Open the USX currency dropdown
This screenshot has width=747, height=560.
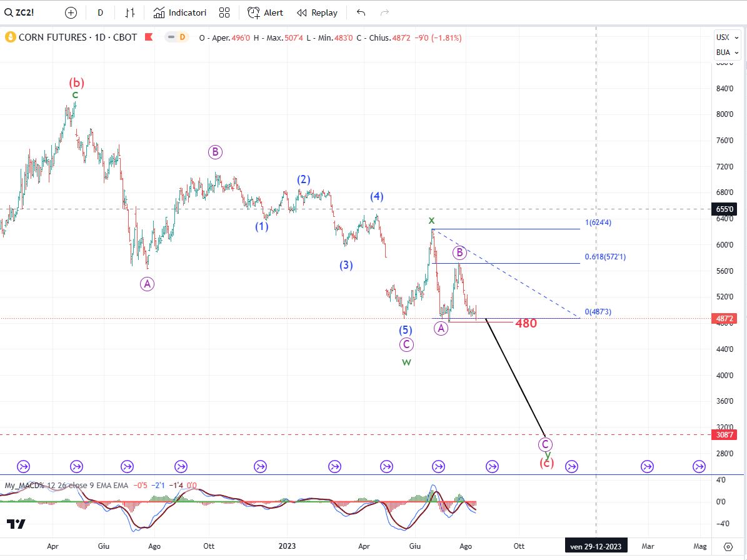click(728, 37)
